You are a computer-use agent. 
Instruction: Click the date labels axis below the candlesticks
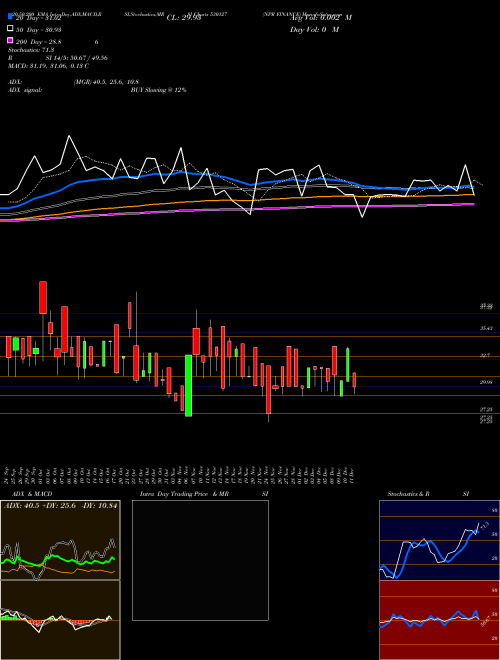point(179,476)
